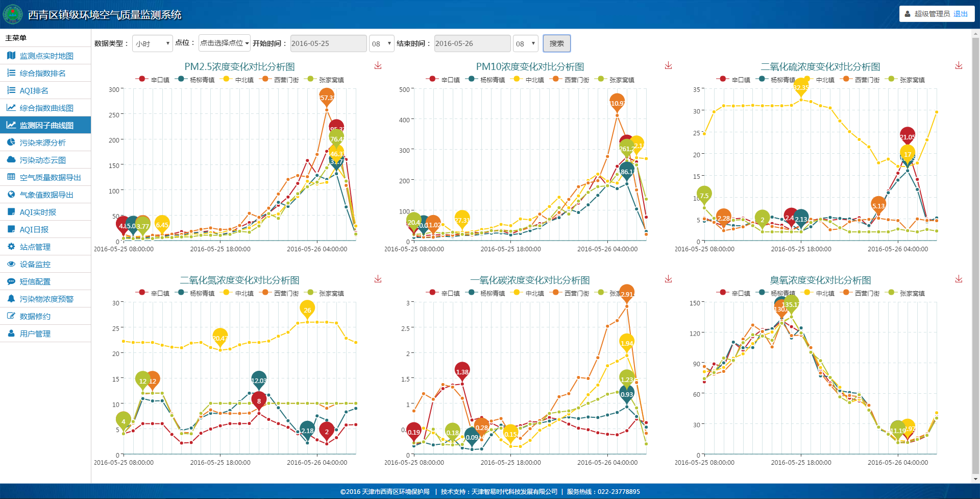The width and height of the screenshot is (980, 499).
Task: Click the 退出 logout link
Action: [960, 14]
